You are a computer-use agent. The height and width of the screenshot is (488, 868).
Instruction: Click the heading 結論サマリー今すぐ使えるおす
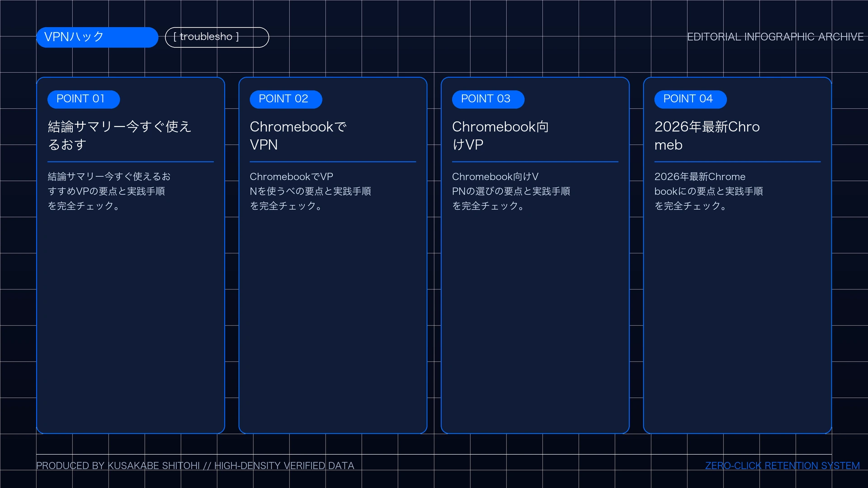coord(120,136)
